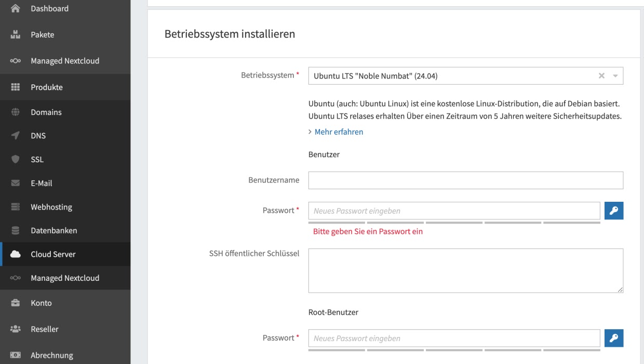
Task: Expand the Mehr erfahren section
Action: click(x=338, y=132)
